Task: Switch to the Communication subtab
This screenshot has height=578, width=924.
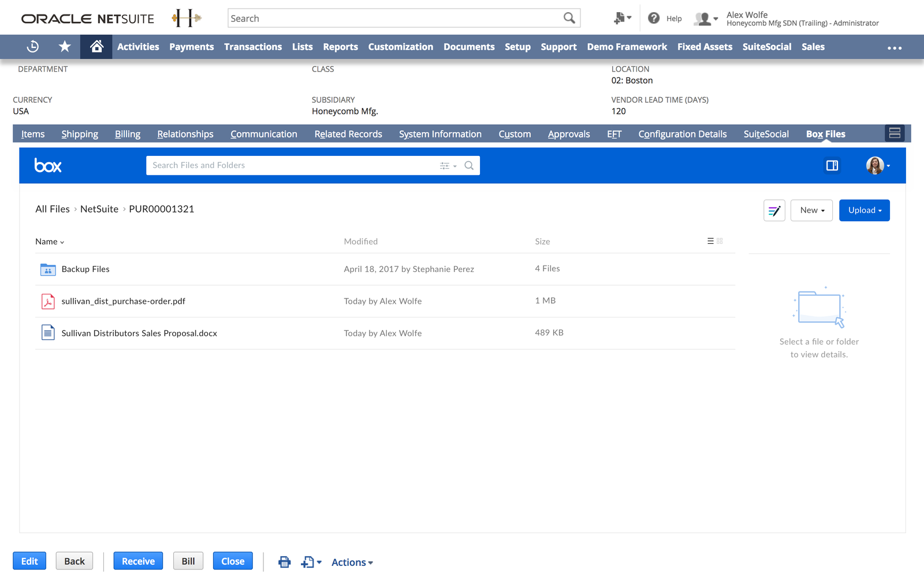Action: [264, 134]
